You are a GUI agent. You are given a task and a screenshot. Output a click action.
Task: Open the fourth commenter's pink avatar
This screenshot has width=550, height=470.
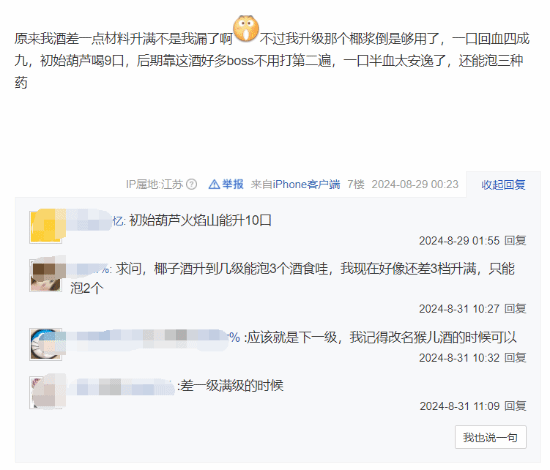pos(46,392)
